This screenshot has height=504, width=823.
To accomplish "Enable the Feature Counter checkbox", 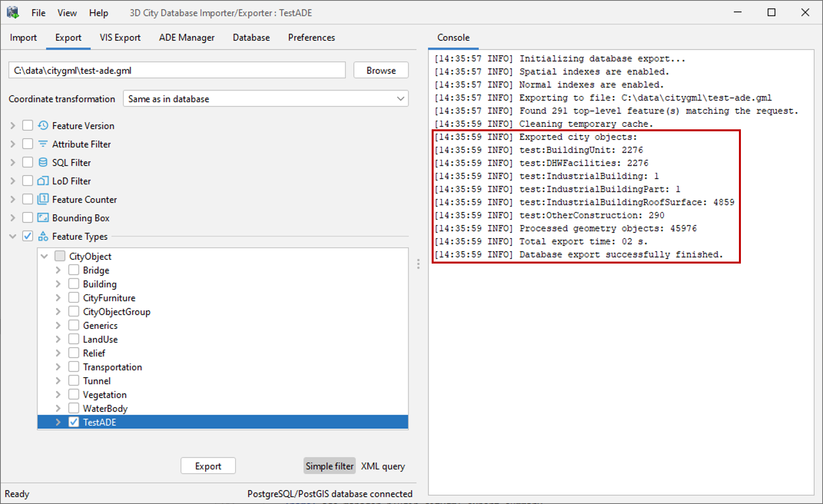I will [x=28, y=199].
